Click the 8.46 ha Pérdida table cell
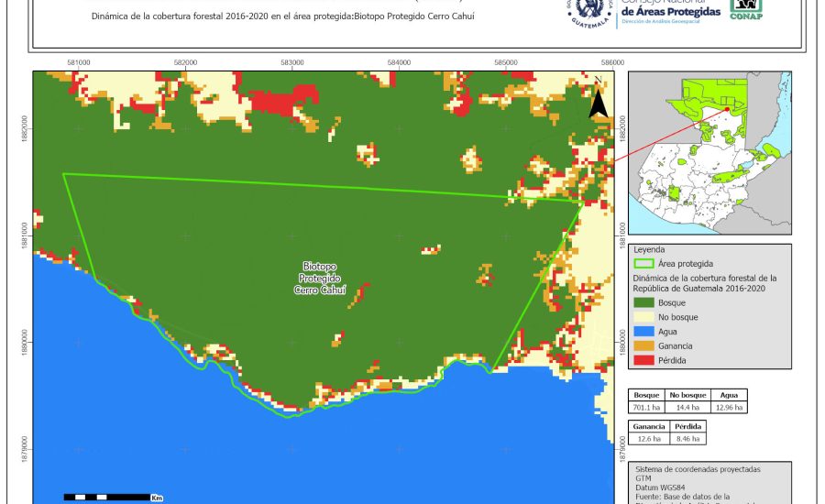This screenshot has height=504, width=825. [x=688, y=439]
